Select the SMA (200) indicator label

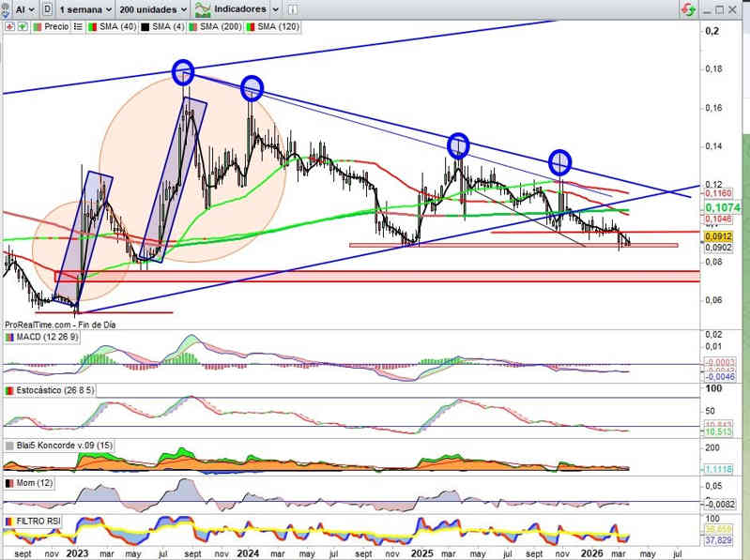tap(222, 28)
